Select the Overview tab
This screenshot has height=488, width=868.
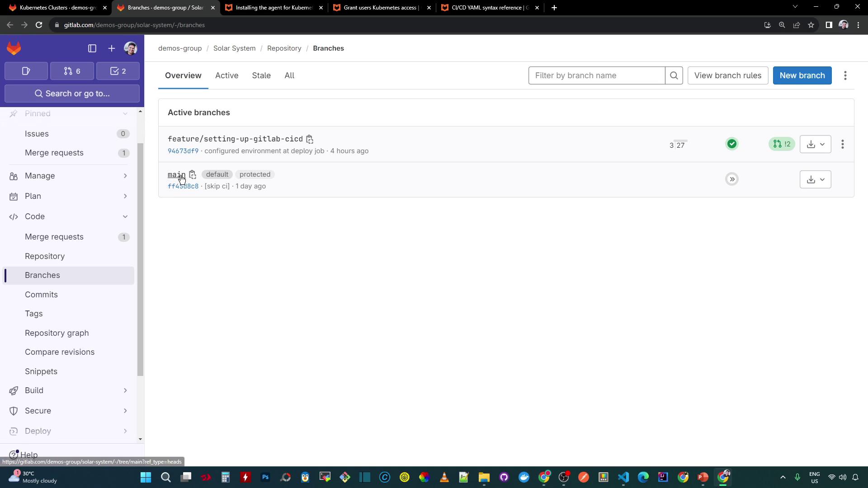click(x=183, y=75)
